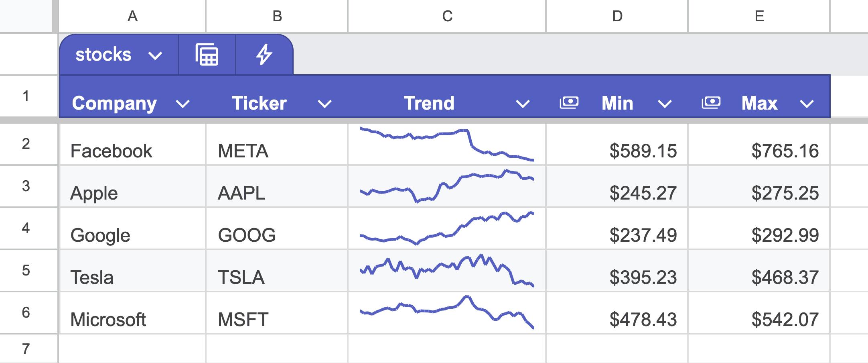This screenshot has width=868, height=363.
Task: Select row 4 header
Action: (26, 228)
